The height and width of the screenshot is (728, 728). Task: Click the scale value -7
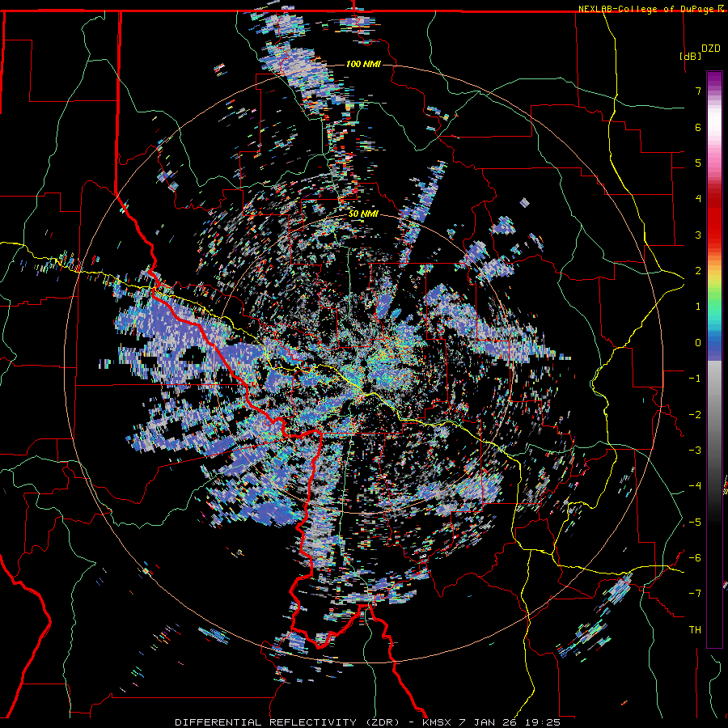tap(695, 594)
